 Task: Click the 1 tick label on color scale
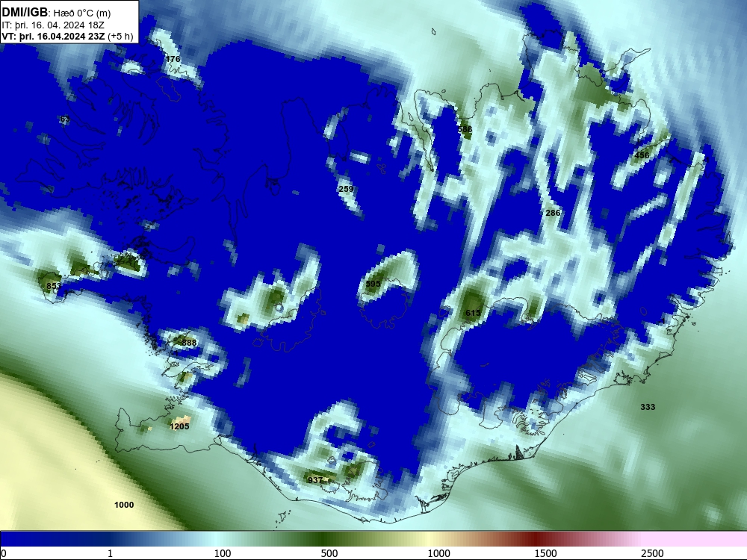tap(110, 553)
